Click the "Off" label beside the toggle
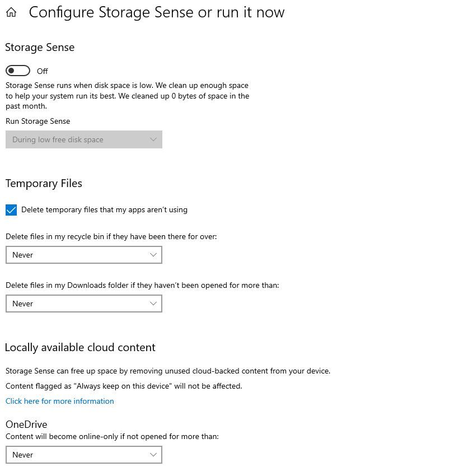 [43, 71]
